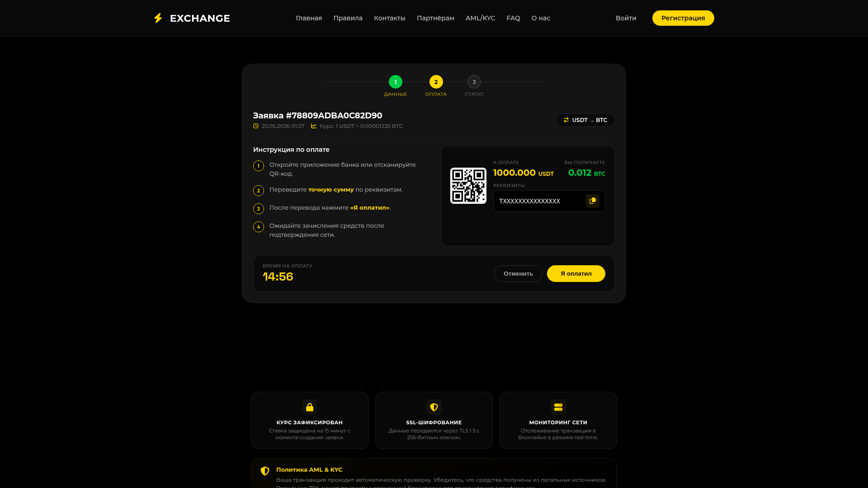
Task: Click the clock icon beside order date
Action: coord(256,126)
